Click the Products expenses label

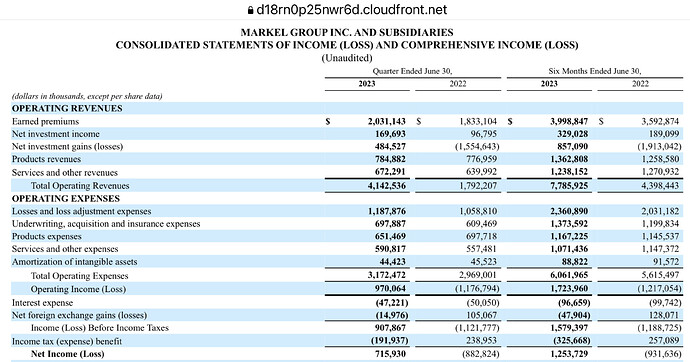click(x=47, y=237)
